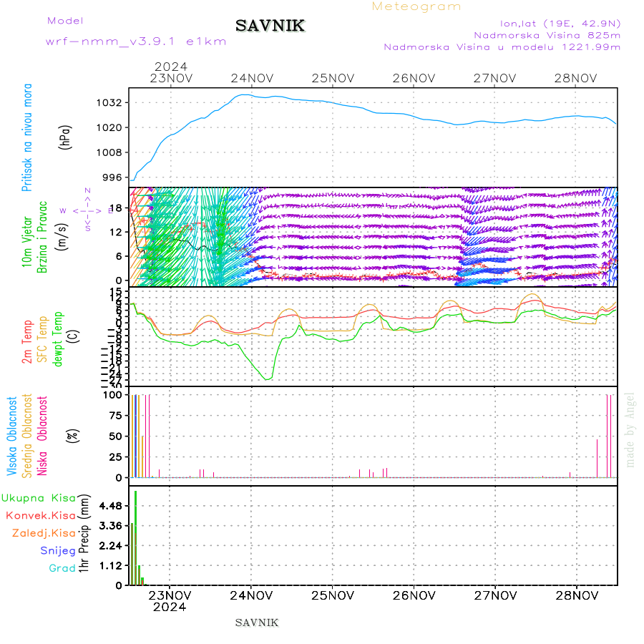Viewport: 644px width, 644px height.
Task: Click the 1020 pressure axis value
Action: [x=109, y=128]
